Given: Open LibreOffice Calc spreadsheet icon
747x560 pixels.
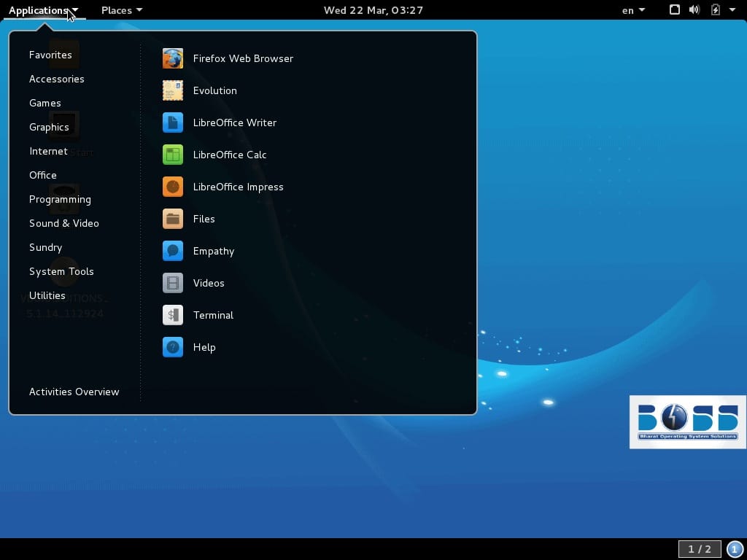Looking at the screenshot, I should (172, 155).
